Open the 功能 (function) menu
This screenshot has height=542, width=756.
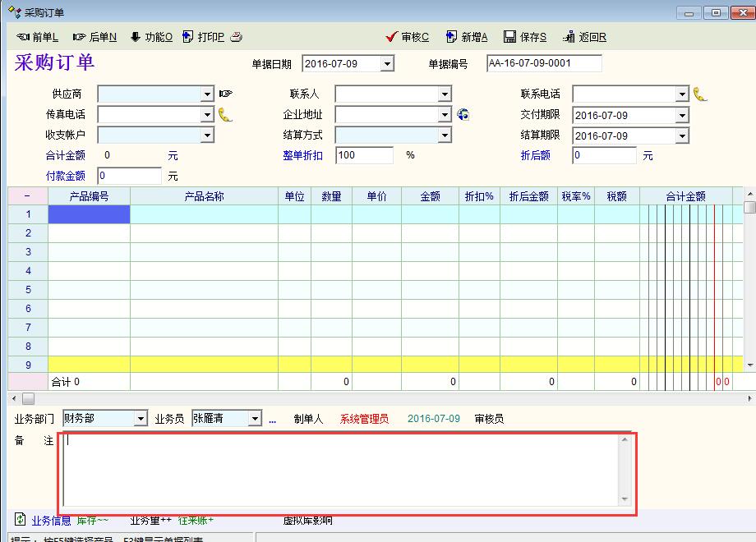(150, 37)
